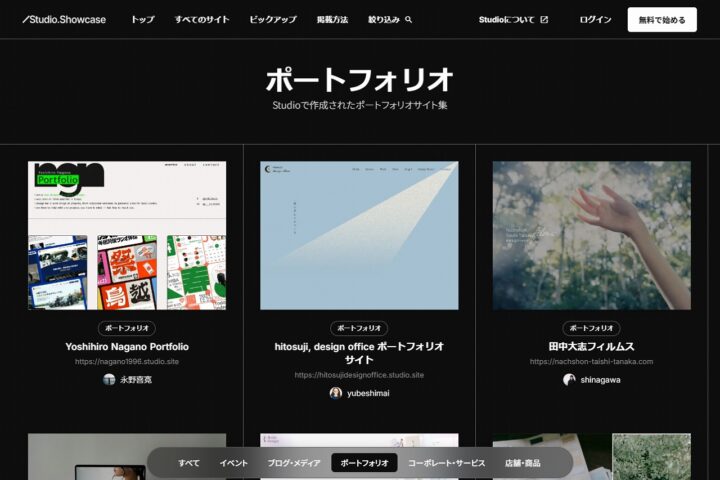
Task: Click the search magnifier icon beside 絞り込み
Action: (408, 20)
